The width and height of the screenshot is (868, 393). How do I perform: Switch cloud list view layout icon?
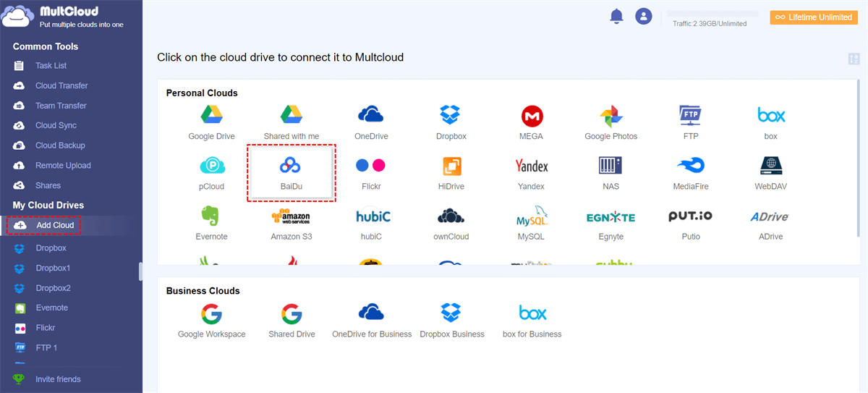(x=854, y=59)
